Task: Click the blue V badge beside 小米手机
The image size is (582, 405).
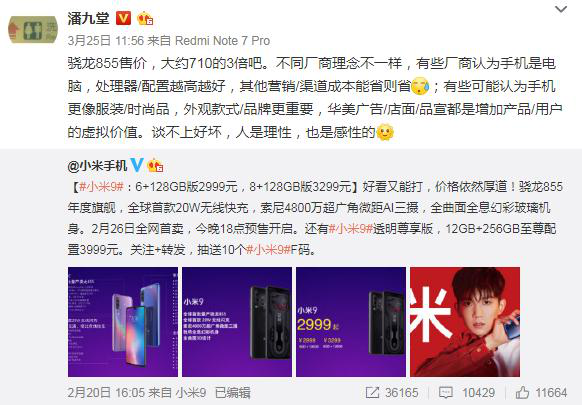Action: pyautogui.click(x=137, y=165)
